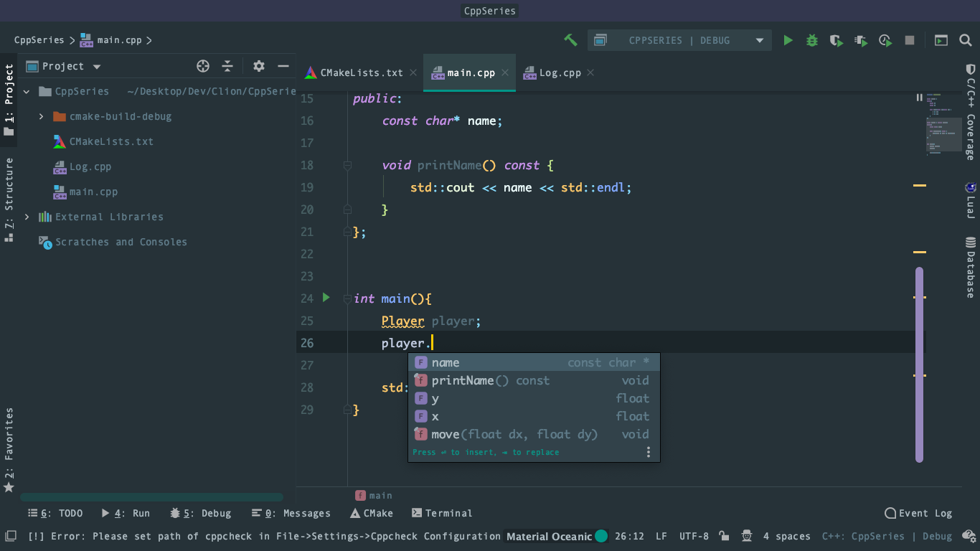Screen dimensions: 980x551
Task: Open the Database side tool window
Action: coord(971,268)
